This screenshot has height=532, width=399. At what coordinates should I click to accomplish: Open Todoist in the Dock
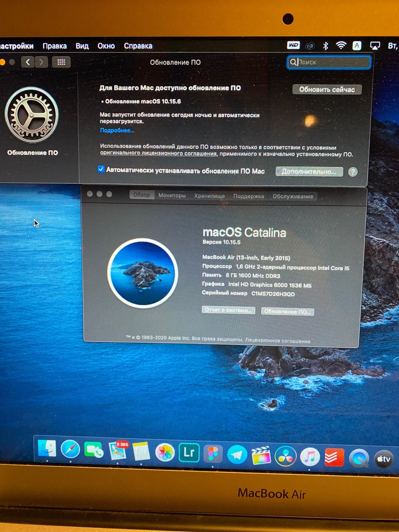pos(334,458)
